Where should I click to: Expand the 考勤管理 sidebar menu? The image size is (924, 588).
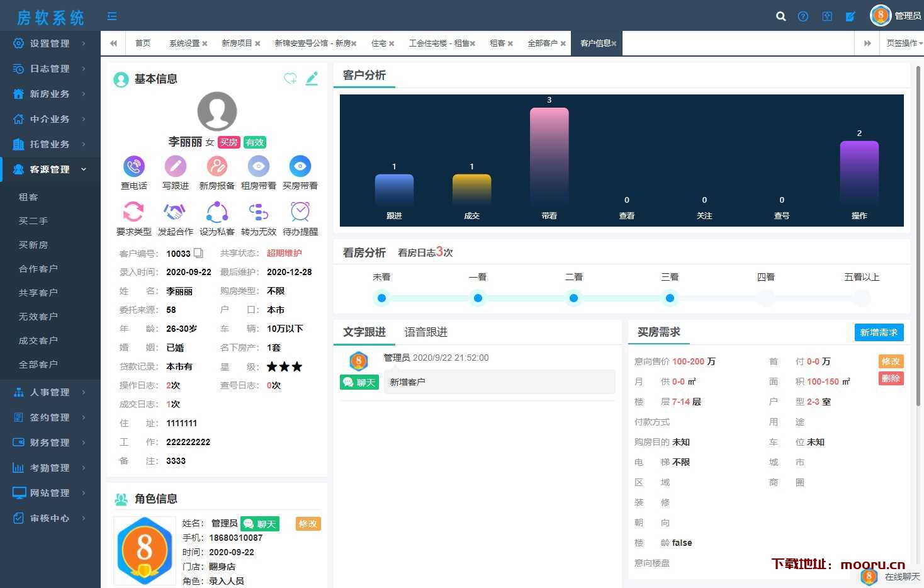coord(50,468)
